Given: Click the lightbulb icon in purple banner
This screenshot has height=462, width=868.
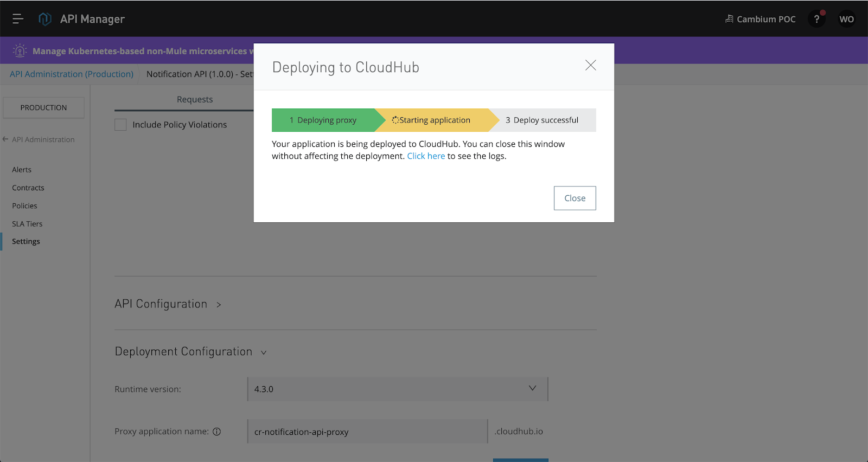Looking at the screenshot, I should click(x=20, y=51).
